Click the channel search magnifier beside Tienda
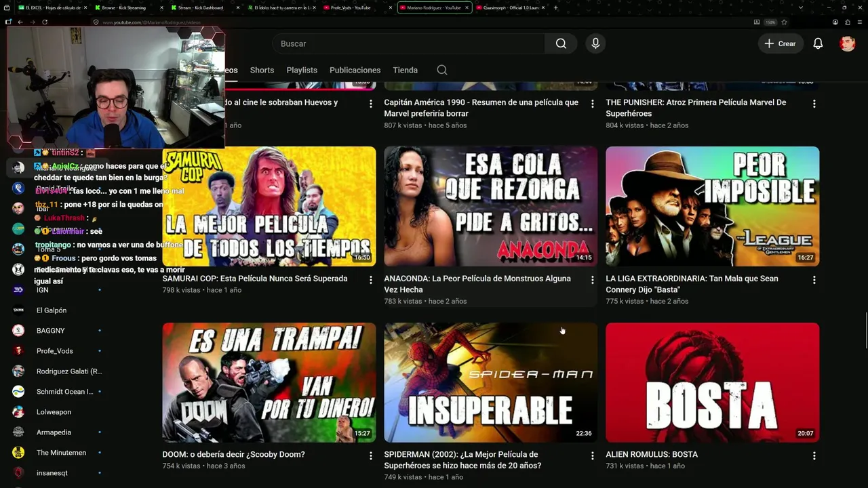Image resolution: width=868 pixels, height=488 pixels. tap(442, 70)
